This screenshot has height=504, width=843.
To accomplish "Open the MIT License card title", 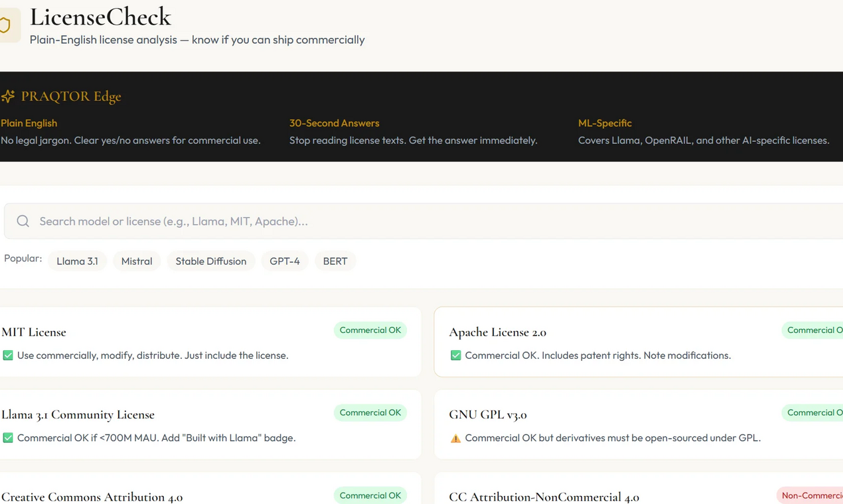I will pyautogui.click(x=34, y=332).
